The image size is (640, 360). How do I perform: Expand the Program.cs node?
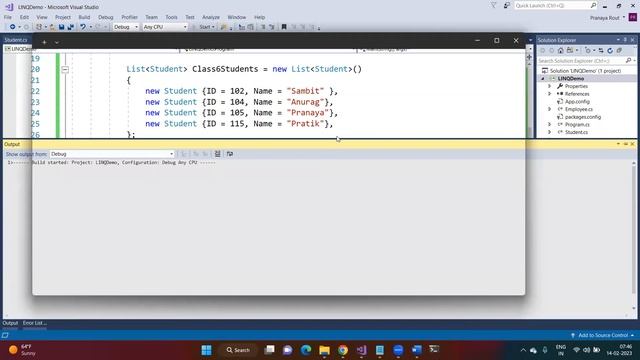[549, 124]
